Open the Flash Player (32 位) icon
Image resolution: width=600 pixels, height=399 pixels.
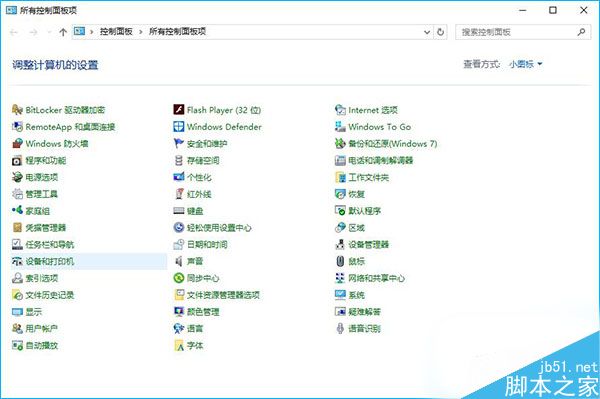pos(179,110)
